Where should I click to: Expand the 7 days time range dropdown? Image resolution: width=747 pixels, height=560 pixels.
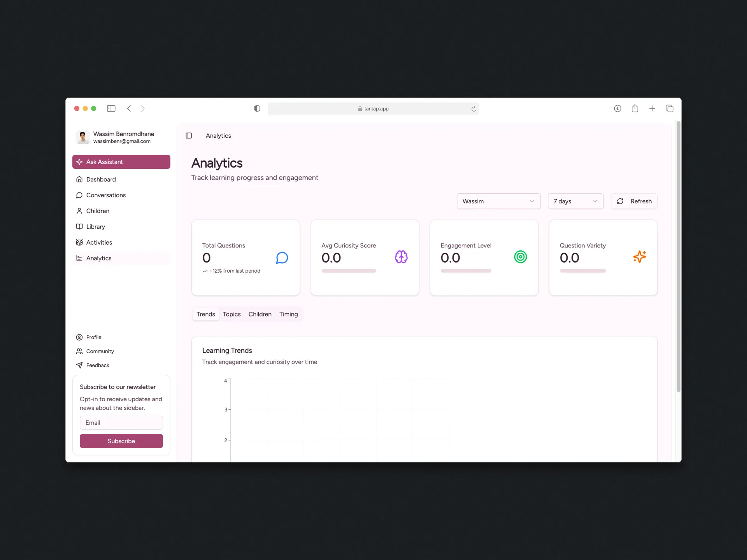(575, 201)
